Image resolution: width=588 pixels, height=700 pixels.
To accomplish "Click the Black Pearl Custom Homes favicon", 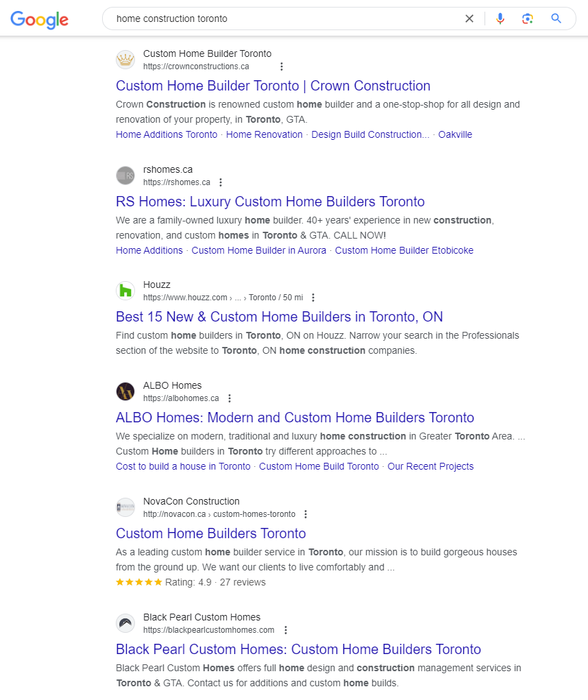I will [x=125, y=623].
